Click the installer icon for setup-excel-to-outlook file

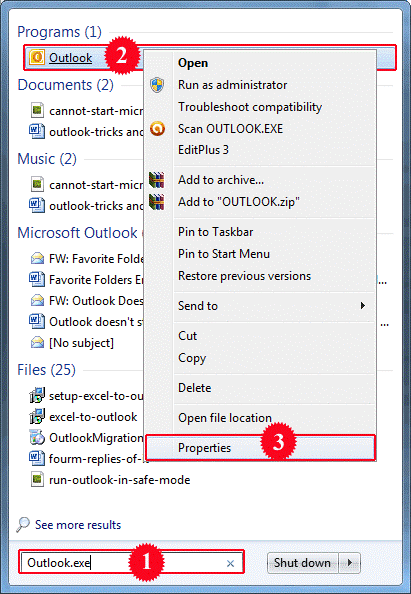coord(37,395)
